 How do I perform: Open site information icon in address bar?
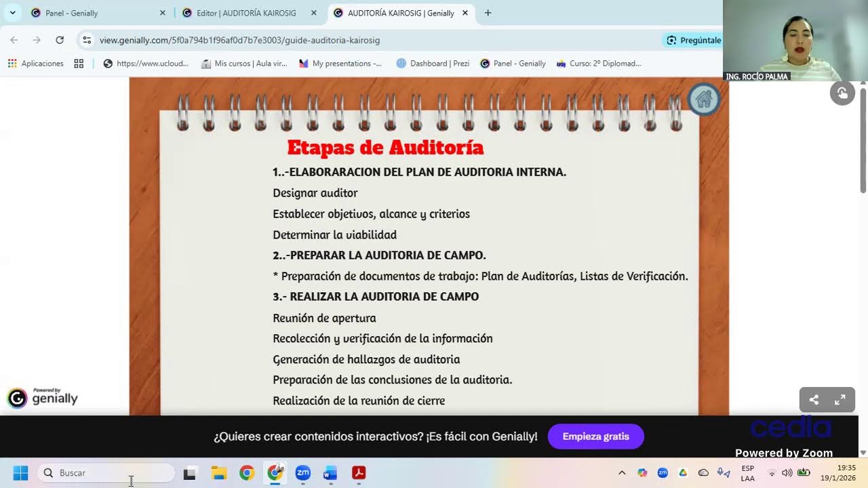pos(87,40)
